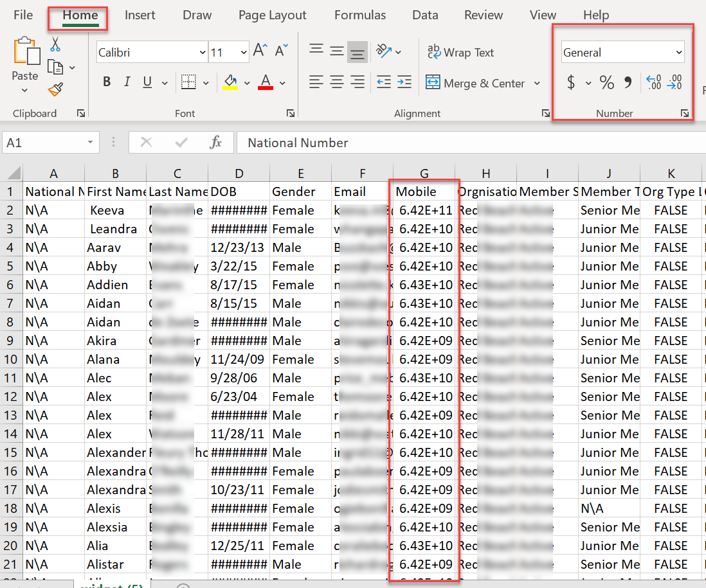Toggle Bold formatting

pos(107,82)
